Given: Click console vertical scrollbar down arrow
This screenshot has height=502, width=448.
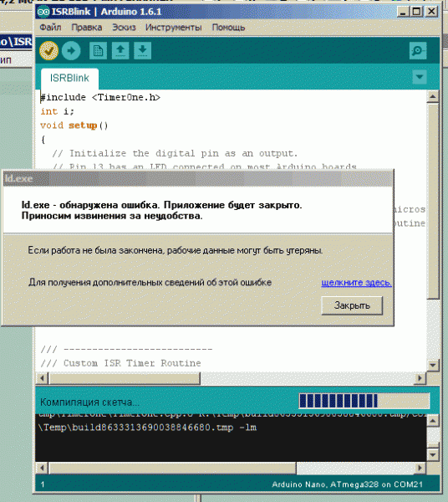Looking at the screenshot, I should 433,455.
